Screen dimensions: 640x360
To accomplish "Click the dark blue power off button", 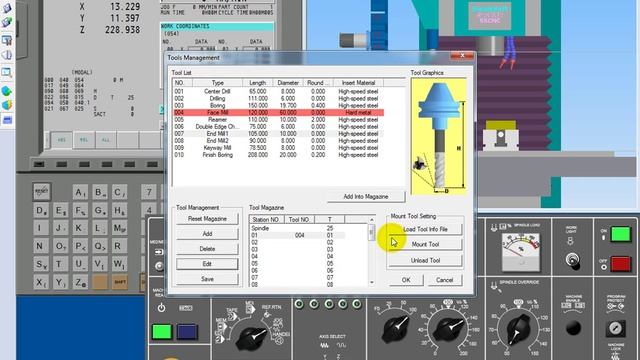I will coord(187,332).
